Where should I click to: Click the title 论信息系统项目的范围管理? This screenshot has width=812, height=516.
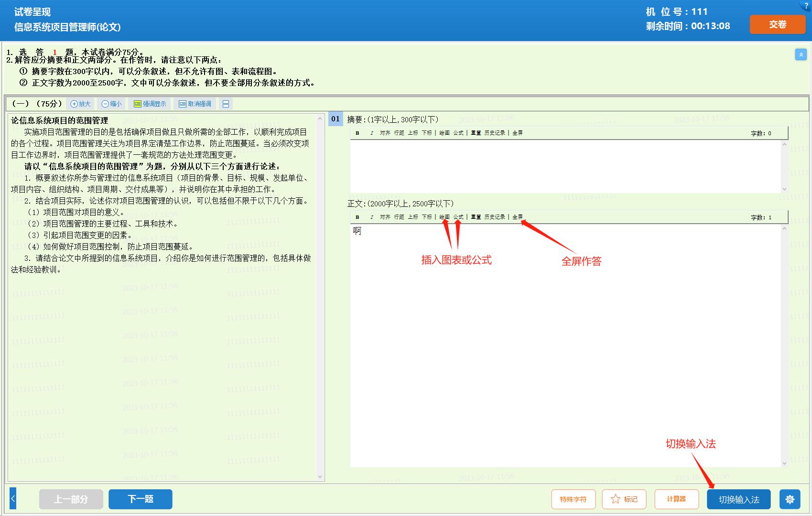[x=60, y=120]
